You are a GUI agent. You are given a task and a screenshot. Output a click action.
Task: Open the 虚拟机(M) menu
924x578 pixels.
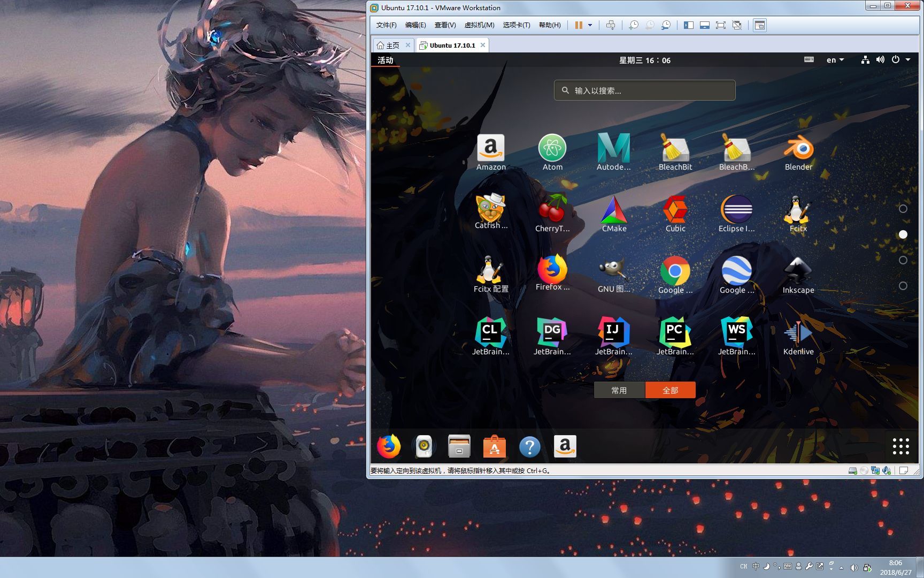479,25
